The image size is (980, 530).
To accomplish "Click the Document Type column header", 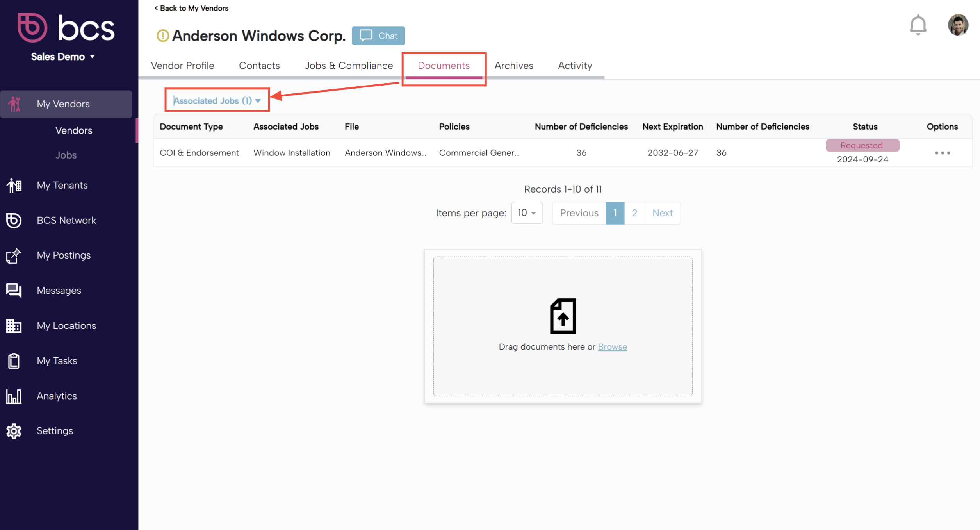I will (191, 127).
